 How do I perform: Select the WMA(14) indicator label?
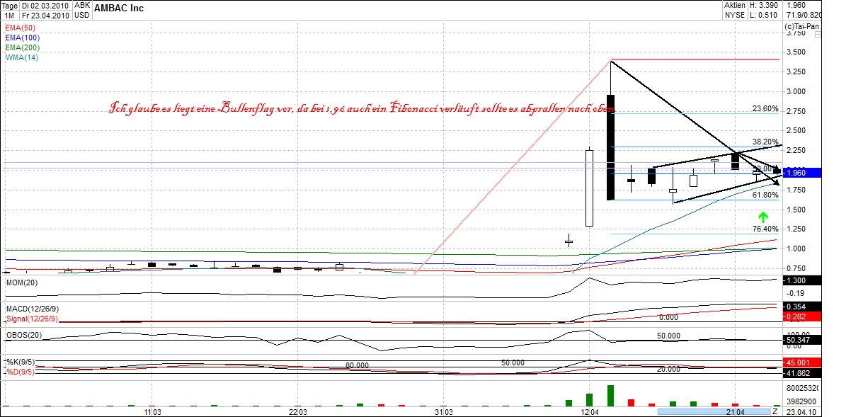pyautogui.click(x=22, y=57)
